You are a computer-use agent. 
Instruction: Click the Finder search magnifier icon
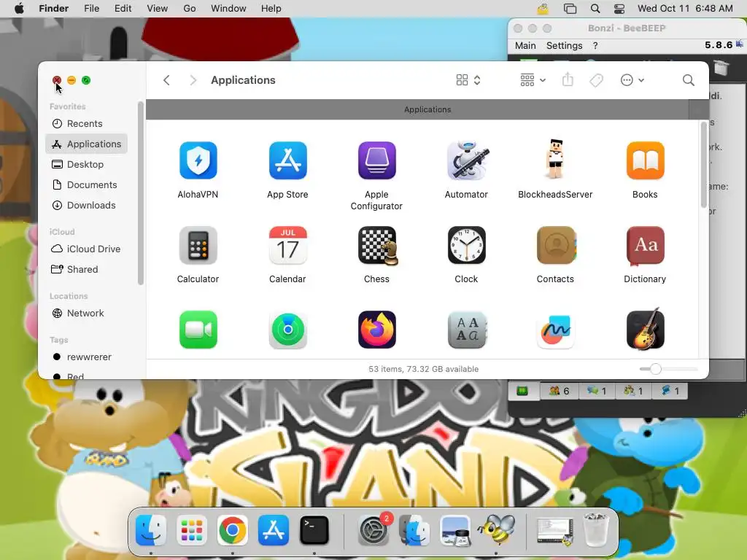(688, 80)
